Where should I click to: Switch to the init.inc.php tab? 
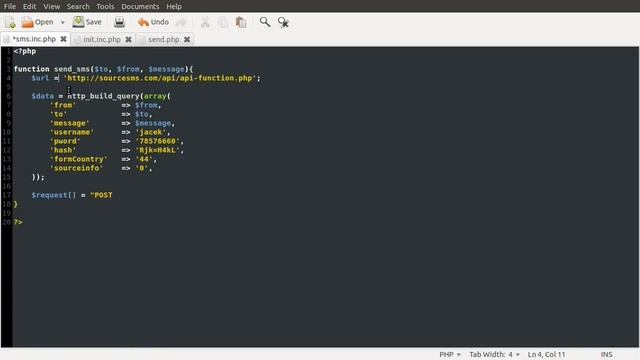pos(102,39)
